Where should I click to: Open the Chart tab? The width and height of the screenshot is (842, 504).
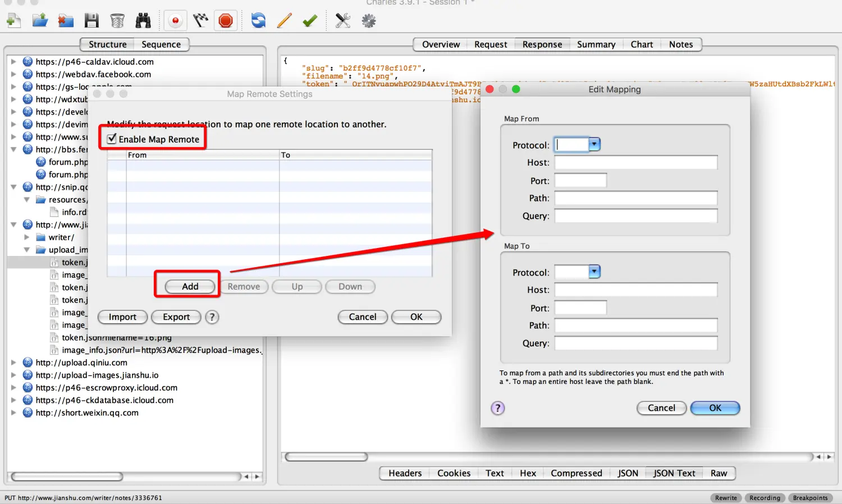coord(642,44)
